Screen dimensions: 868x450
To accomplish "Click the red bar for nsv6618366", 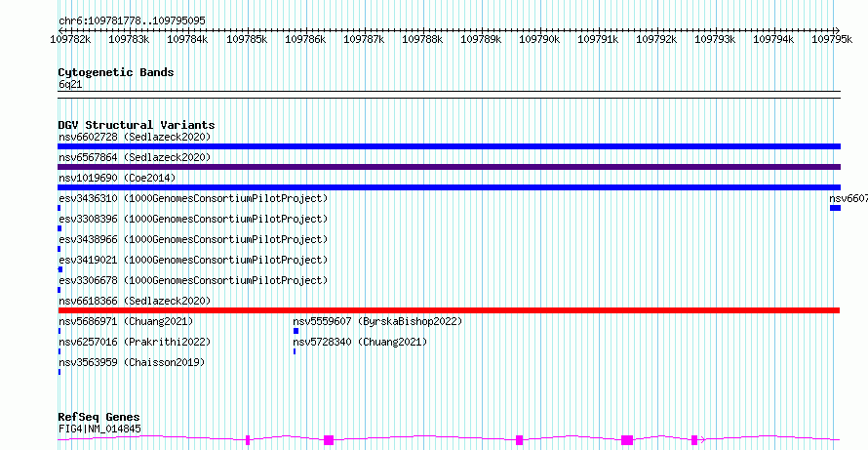I will click(x=449, y=310).
